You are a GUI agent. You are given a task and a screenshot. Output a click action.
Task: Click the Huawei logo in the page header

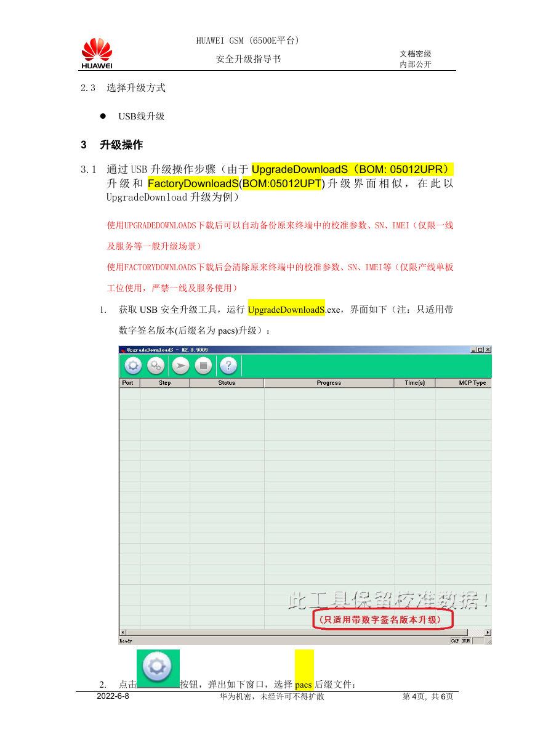(x=97, y=53)
